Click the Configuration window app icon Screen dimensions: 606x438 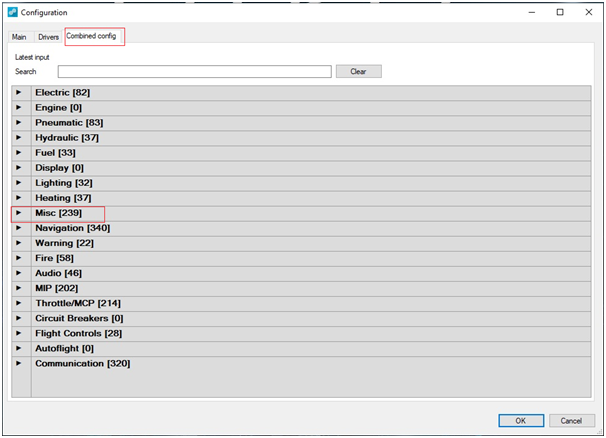pyautogui.click(x=13, y=12)
